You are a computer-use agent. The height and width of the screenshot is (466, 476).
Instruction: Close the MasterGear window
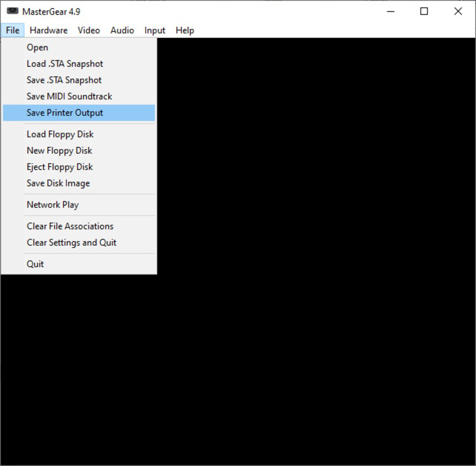pyautogui.click(x=458, y=12)
